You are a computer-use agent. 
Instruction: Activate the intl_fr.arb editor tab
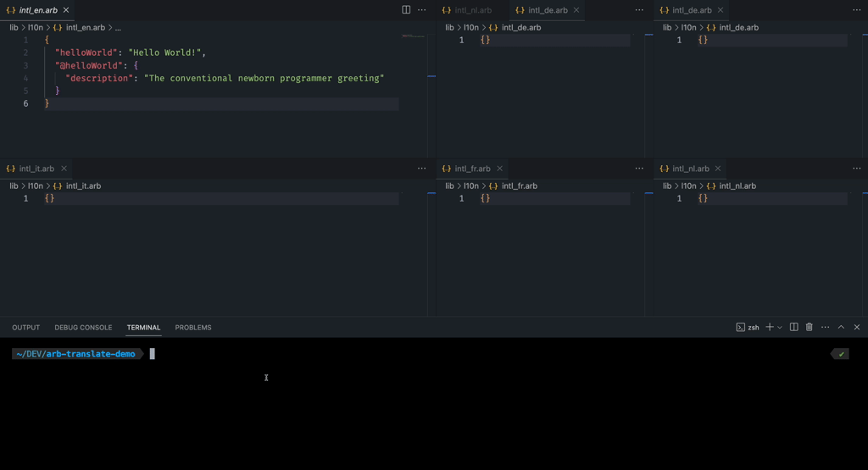coord(472,169)
